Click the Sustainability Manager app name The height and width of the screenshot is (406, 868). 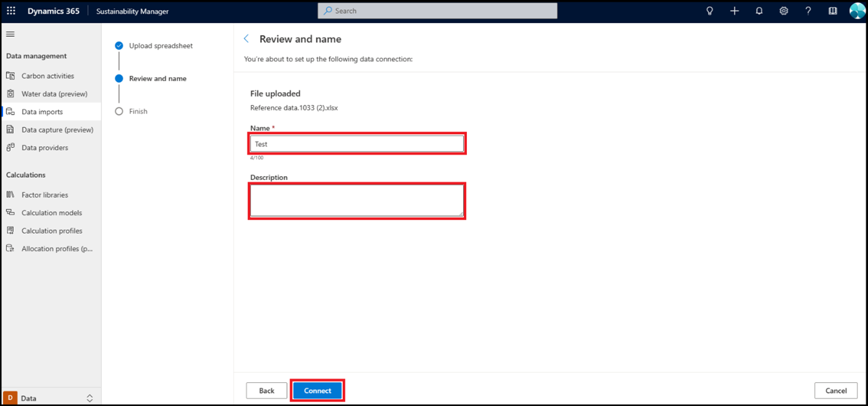click(132, 11)
